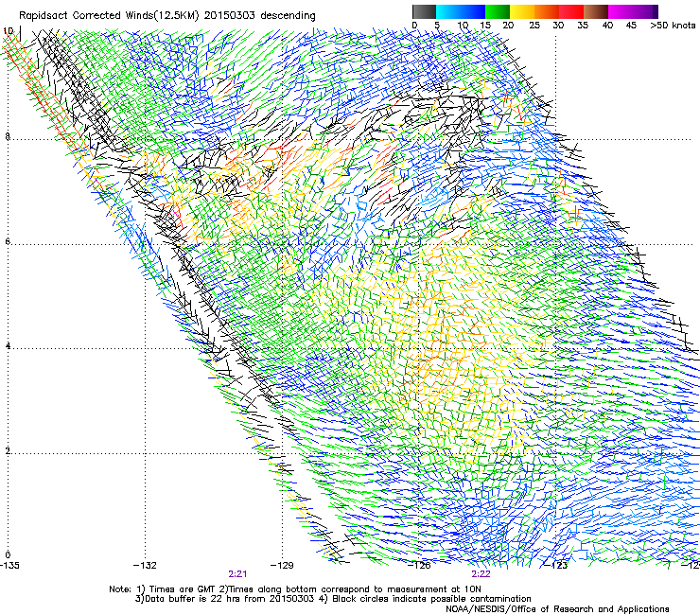Click the yellow 20-25 knots legend swatch
Screen dimensions: 700x615
click(522, 11)
